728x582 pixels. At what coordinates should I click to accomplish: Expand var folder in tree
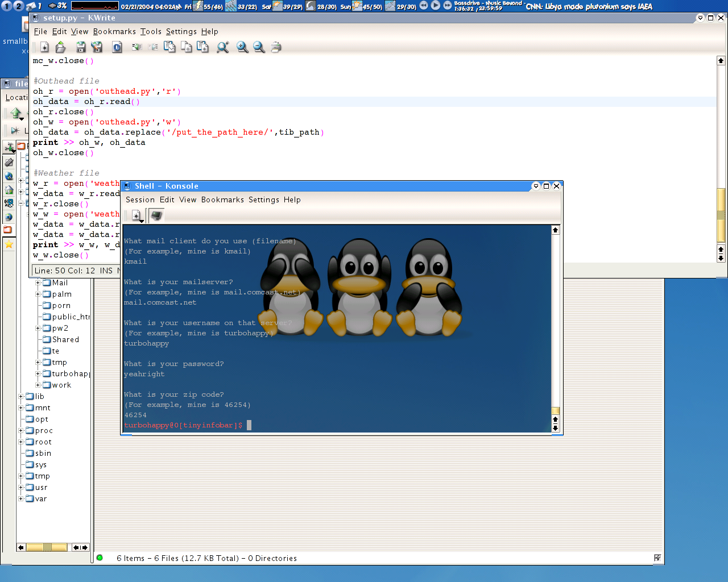pos(21,498)
